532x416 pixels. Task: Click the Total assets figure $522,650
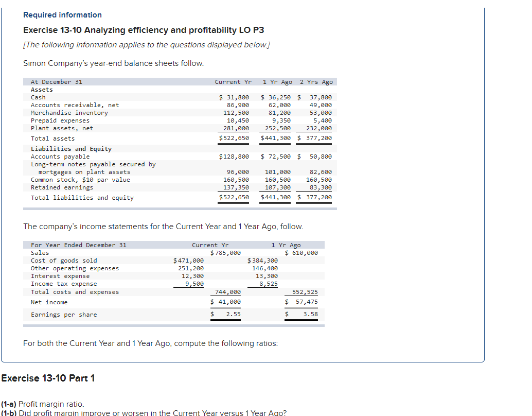pos(235,138)
